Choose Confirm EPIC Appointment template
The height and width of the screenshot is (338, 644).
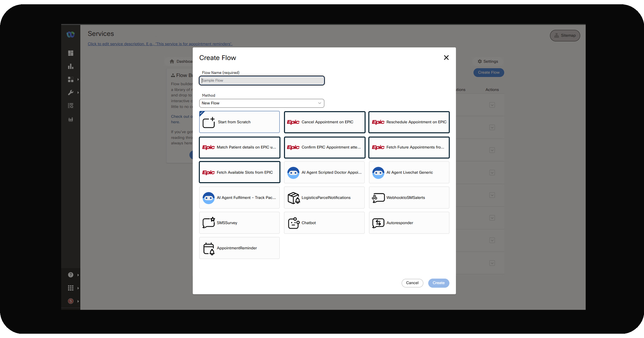(324, 147)
